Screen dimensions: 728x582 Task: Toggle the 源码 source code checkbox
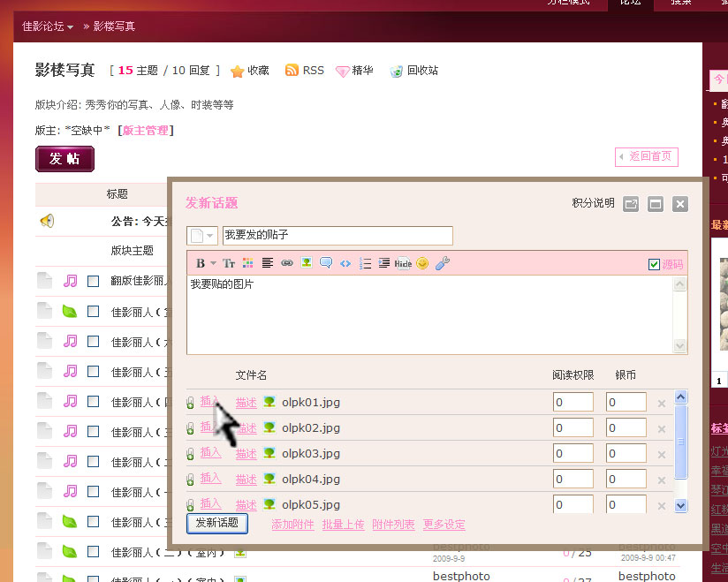(x=654, y=264)
